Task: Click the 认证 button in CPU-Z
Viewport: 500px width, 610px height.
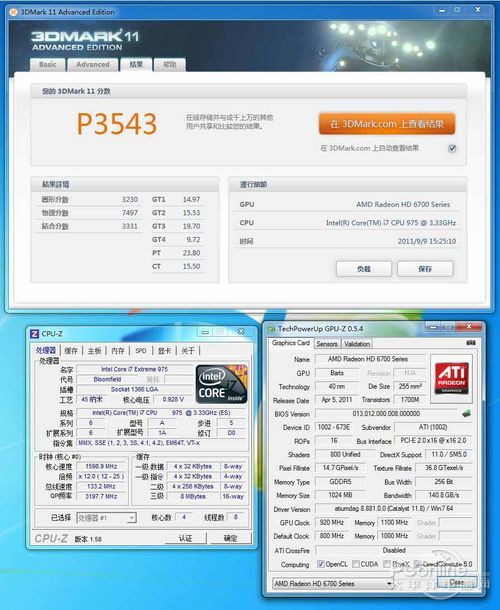Action: 185,538
